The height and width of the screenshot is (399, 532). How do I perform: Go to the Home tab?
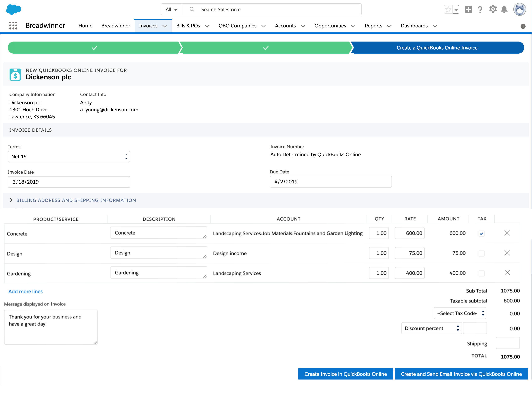pos(85,26)
